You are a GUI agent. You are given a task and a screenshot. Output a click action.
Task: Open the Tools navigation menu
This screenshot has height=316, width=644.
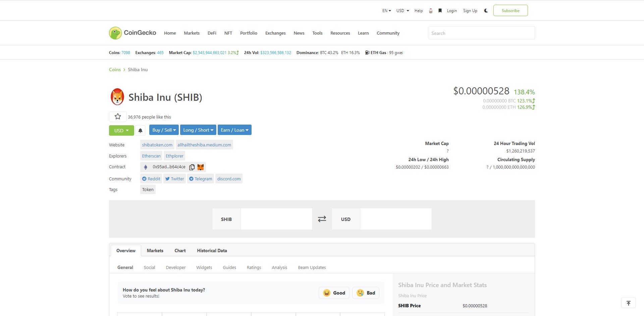pos(317,33)
